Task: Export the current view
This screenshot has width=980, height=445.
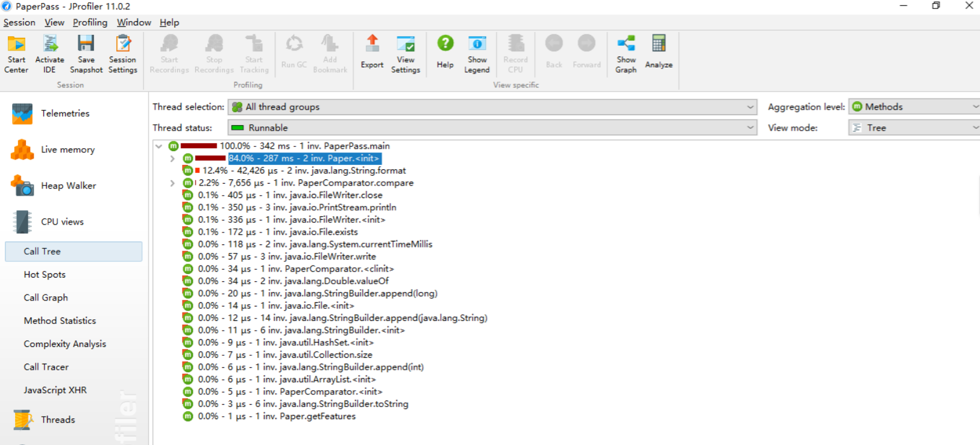Action: click(372, 52)
